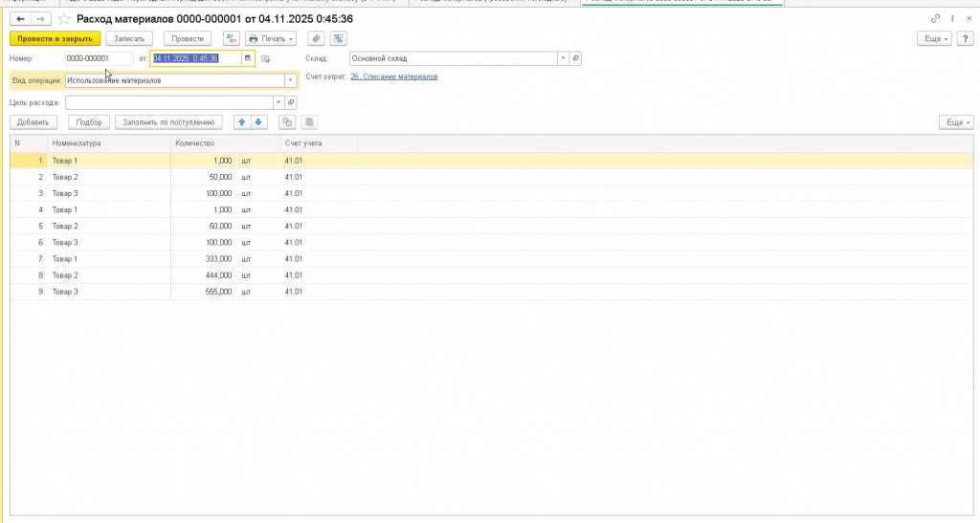Click the Количество column header
Screen dimensions: 980x523
click(x=225, y=143)
